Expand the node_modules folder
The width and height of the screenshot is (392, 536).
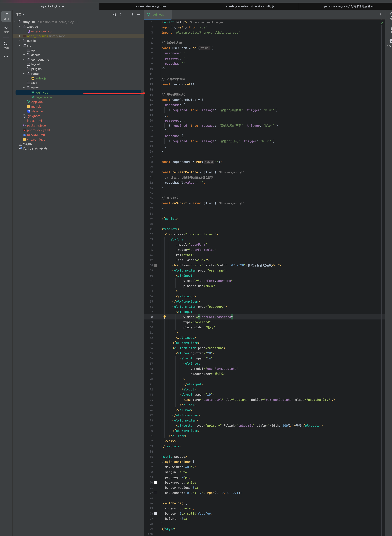click(x=20, y=36)
